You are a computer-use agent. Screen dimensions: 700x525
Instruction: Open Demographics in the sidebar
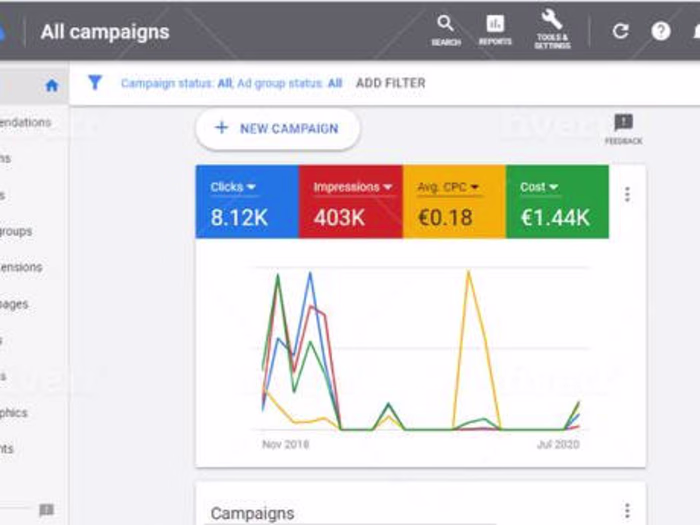[x=14, y=413]
